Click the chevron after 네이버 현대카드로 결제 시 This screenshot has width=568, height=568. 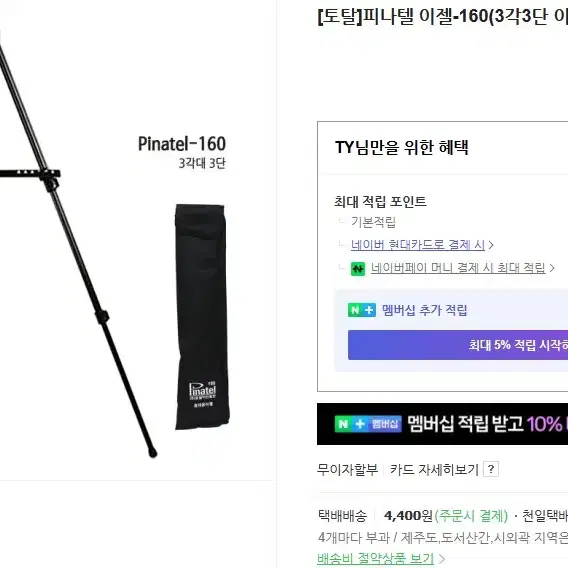[491, 245]
